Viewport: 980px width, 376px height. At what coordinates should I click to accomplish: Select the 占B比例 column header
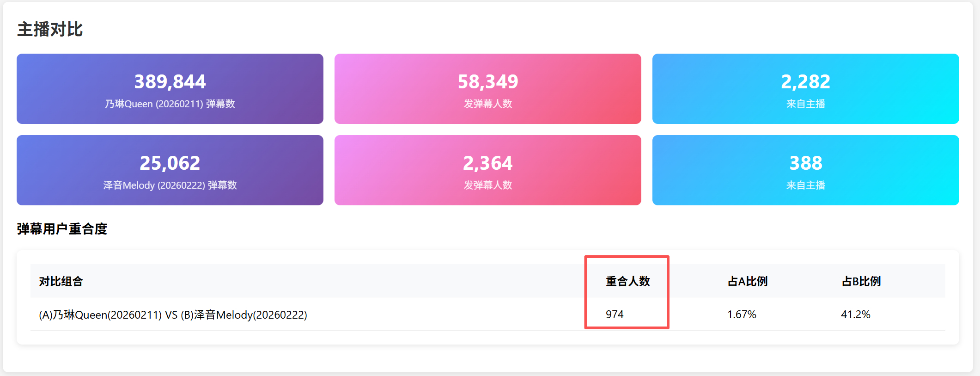coord(861,281)
